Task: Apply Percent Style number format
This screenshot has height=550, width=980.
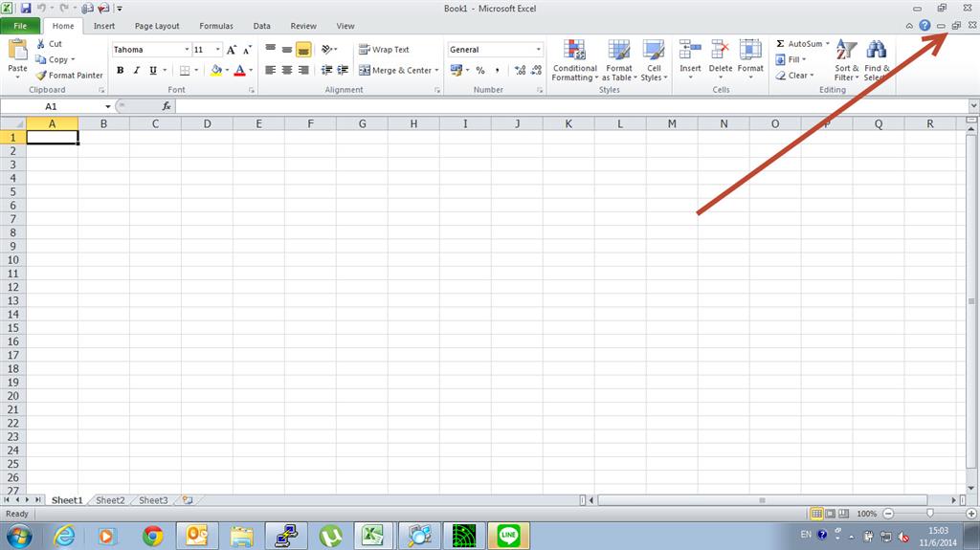Action: pyautogui.click(x=480, y=70)
